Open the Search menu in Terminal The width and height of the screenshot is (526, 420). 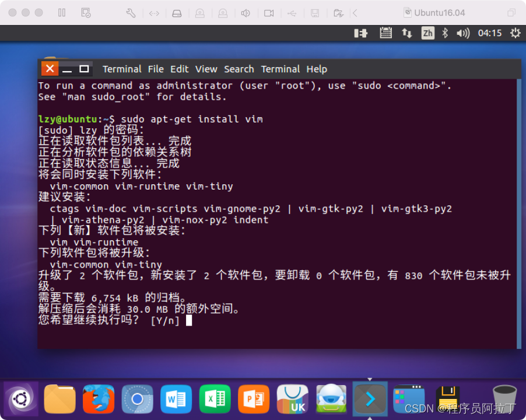click(x=239, y=69)
